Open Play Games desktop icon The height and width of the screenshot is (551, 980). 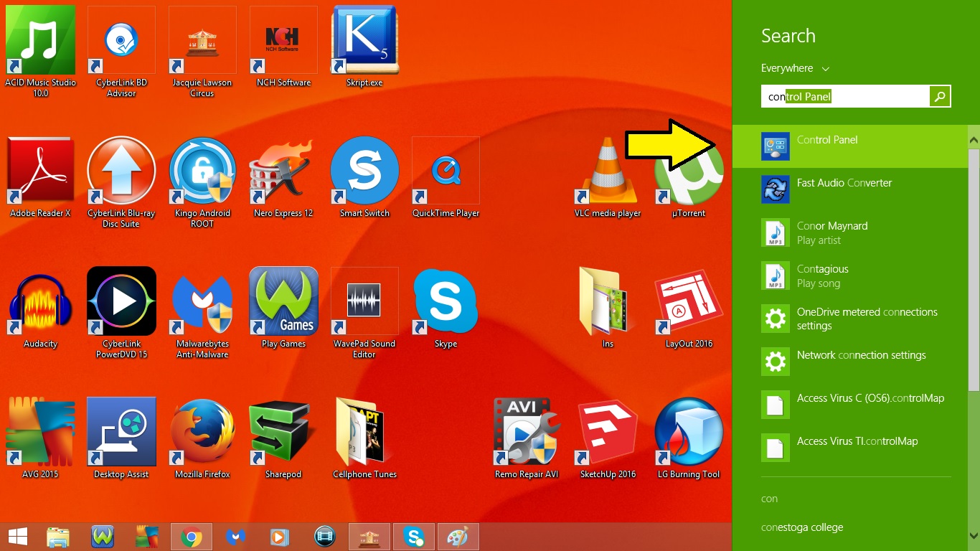coord(283,301)
